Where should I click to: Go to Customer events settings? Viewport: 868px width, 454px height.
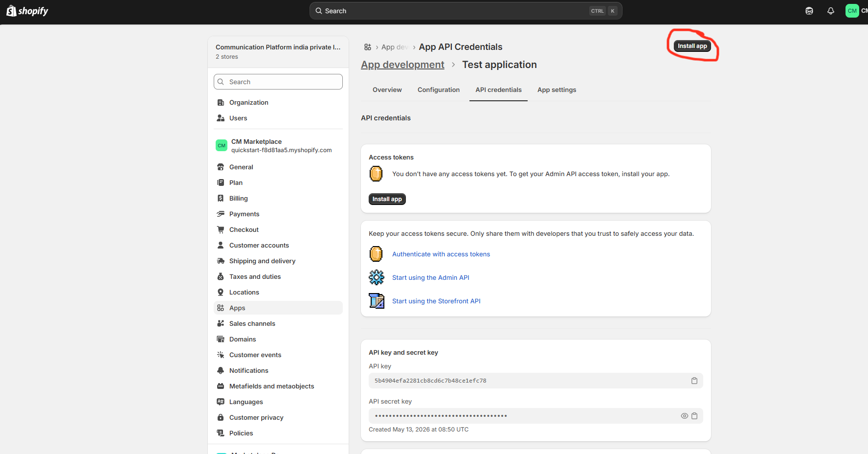click(278, 355)
